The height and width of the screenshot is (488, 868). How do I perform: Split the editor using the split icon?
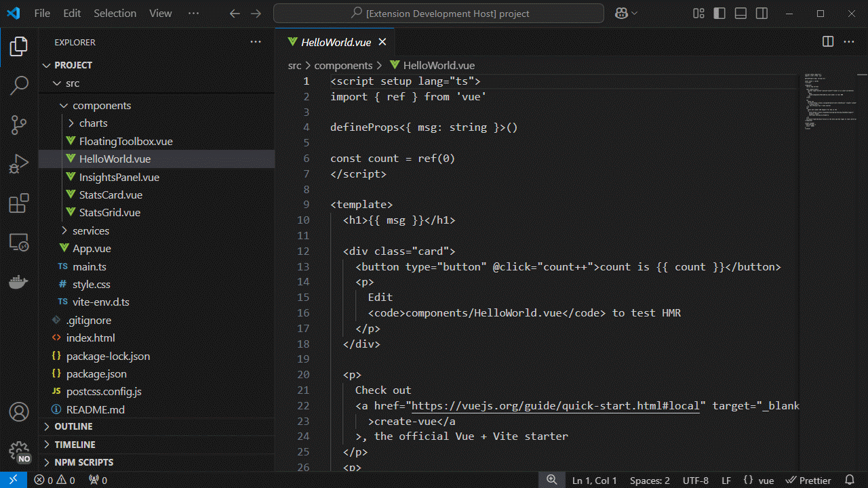pyautogui.click(x=827, y=41)
